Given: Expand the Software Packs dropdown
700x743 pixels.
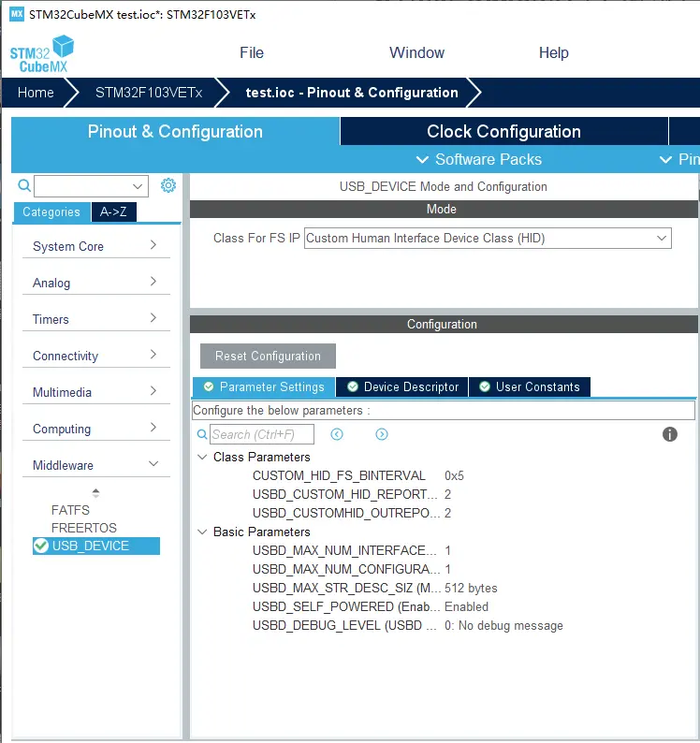Looking at the screenshot, I should click(478, 160).
